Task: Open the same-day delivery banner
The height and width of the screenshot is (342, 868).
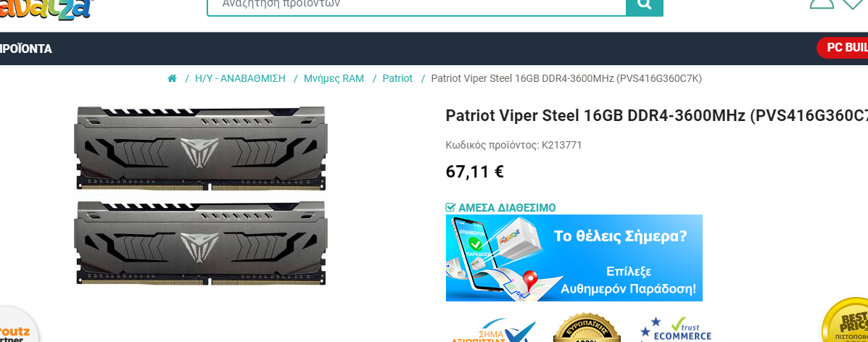Action: click(x=574, y=258)
